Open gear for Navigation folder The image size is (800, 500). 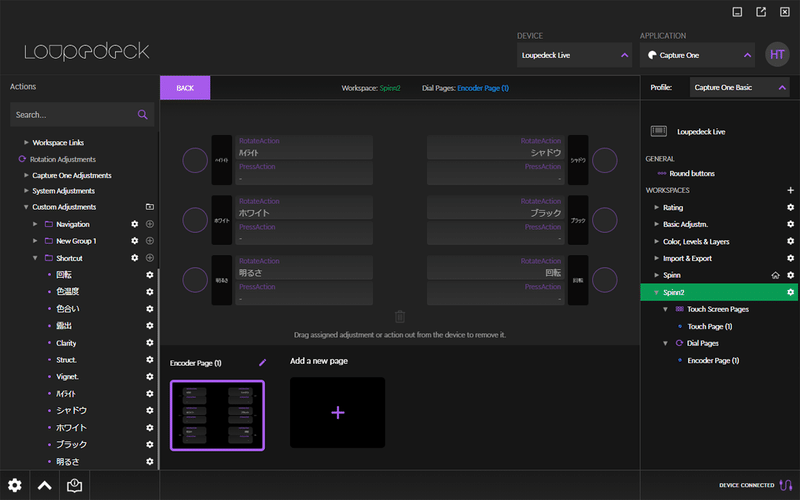click(x=135, y=224)
